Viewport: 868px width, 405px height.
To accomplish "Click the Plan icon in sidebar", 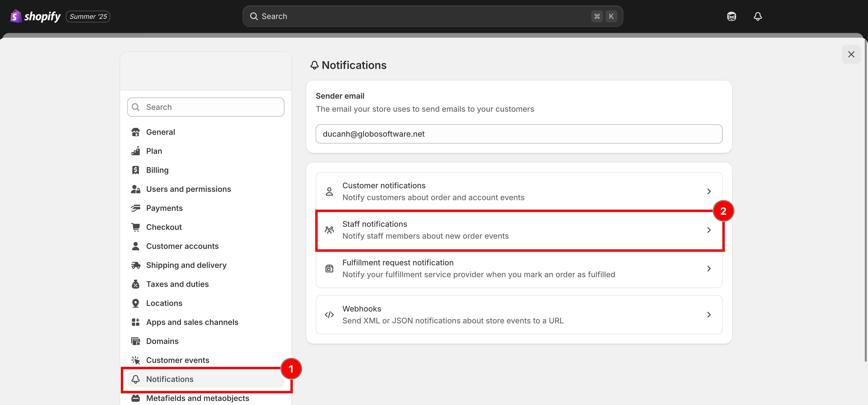I will [135, 151].
